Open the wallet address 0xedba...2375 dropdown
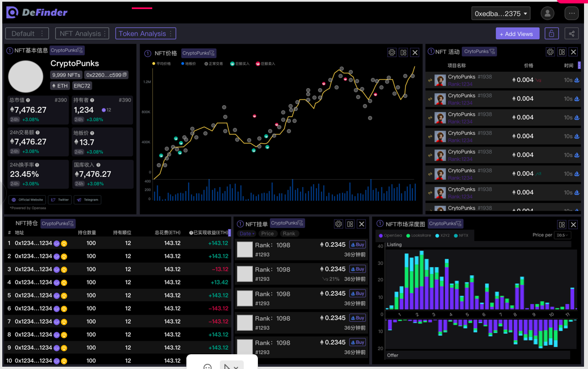The height and width of the screenshot is (369, 588). [x=501, y=14]
